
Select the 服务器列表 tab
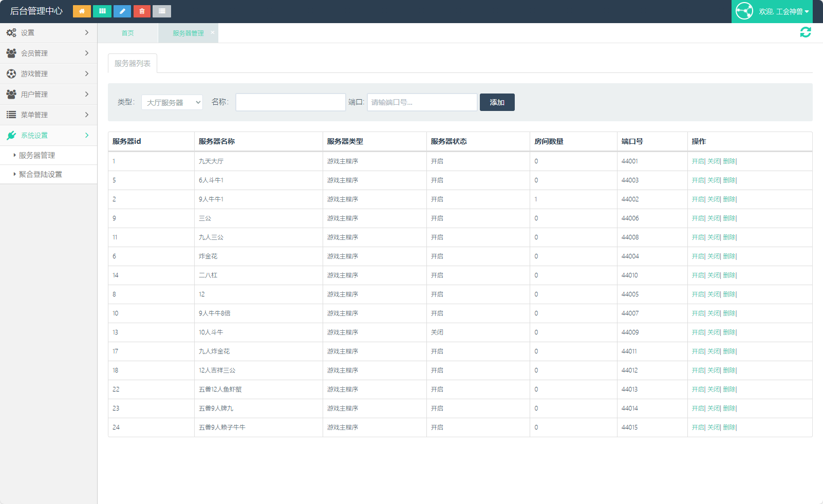(133, 63)
